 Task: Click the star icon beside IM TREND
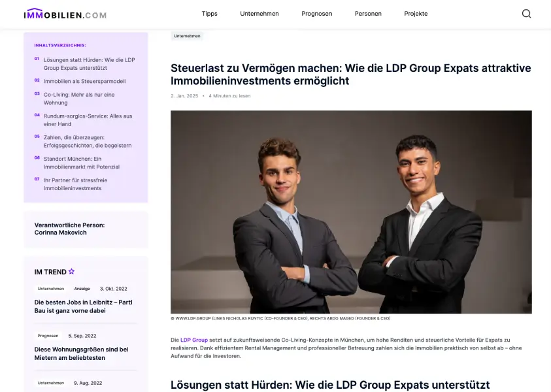click(x=72, y=271)
